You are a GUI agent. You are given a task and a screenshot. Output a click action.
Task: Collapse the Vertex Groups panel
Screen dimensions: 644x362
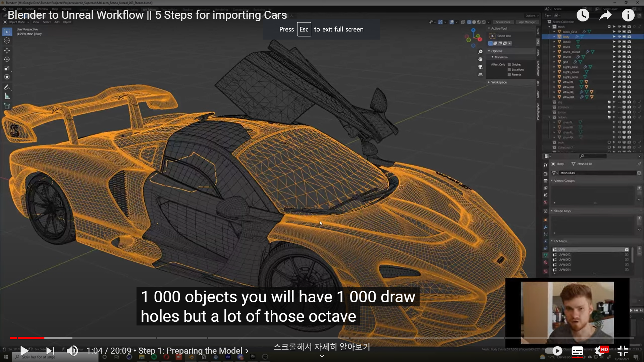[x=564, y=181]
